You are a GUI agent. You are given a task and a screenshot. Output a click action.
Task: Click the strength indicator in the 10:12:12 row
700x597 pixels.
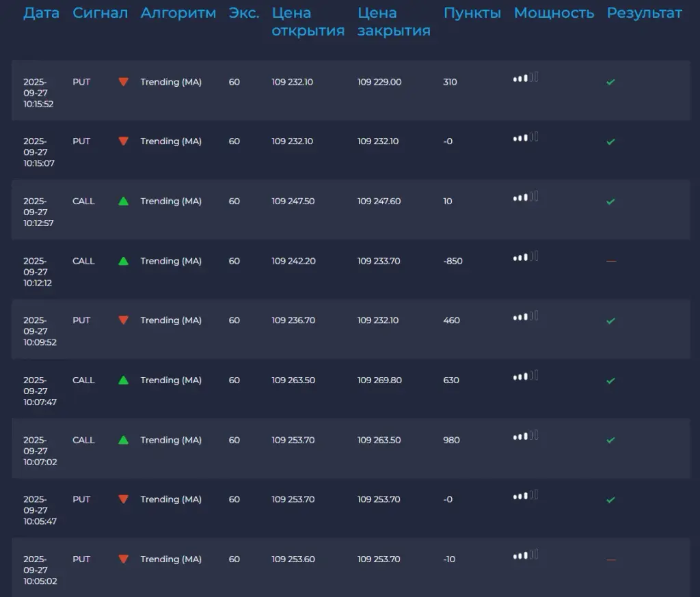click(526, 257)
